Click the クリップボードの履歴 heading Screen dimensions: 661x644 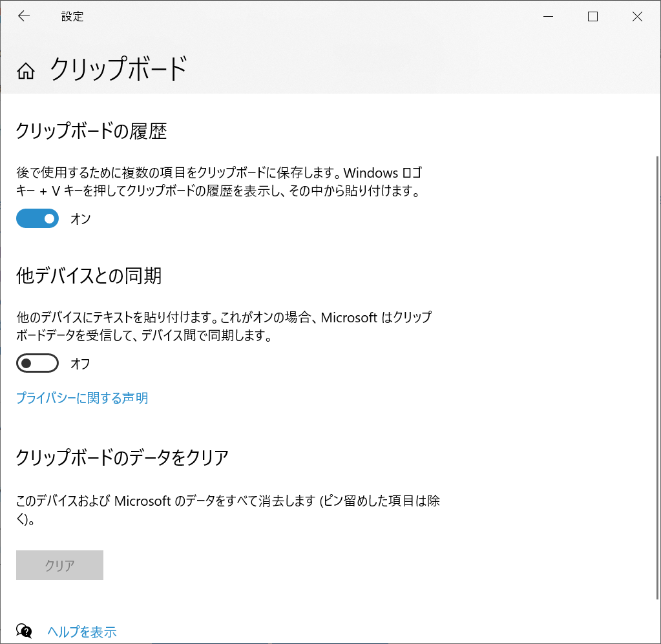pos(92,131)
